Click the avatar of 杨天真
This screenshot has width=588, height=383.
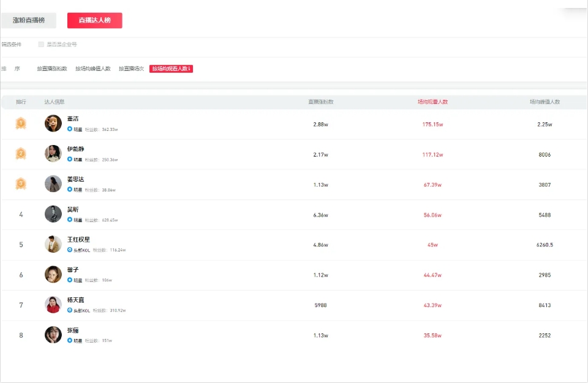[x=53, y=305]
